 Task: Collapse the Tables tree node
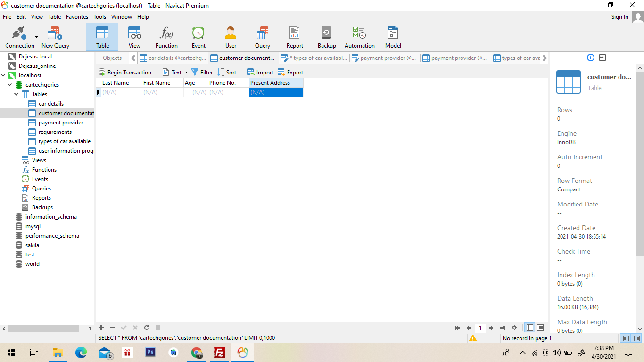tap(17, 94)
